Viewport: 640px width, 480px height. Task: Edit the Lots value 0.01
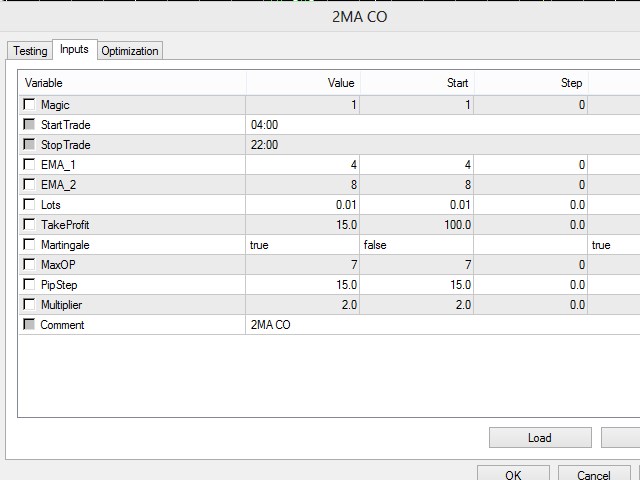(x=302, y=205)
